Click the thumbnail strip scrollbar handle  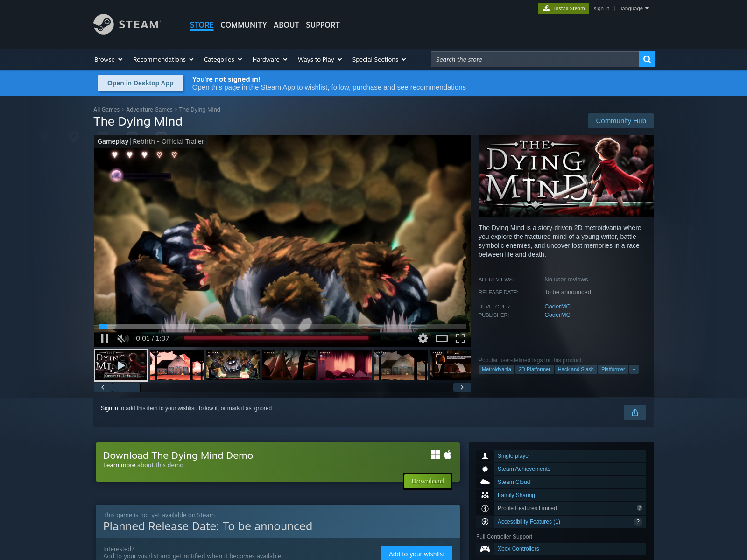coord(126,387)
